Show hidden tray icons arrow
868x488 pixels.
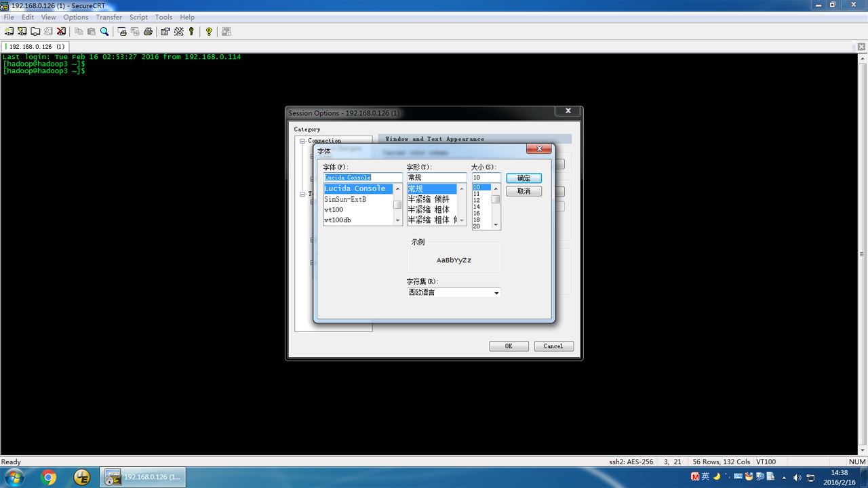coord(785,477)
